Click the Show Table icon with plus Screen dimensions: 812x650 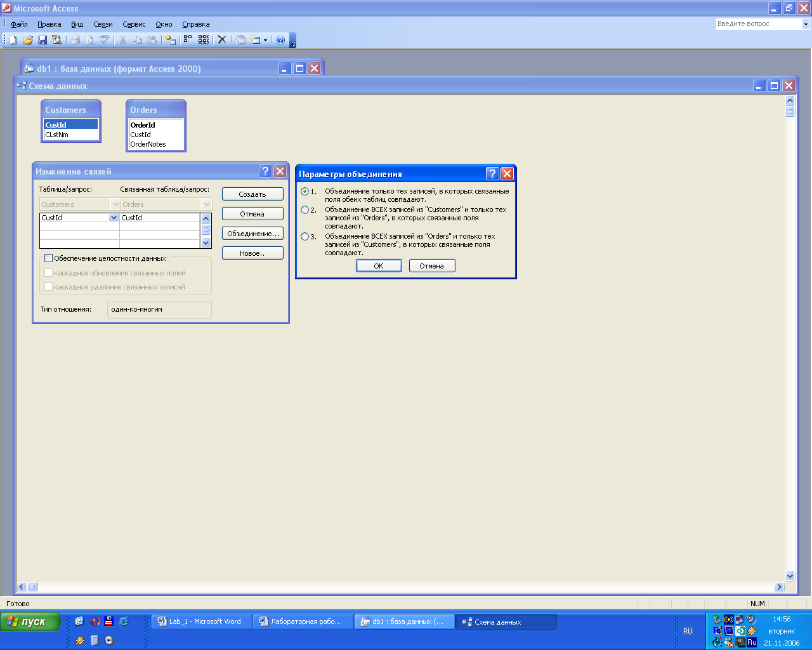click(x=170, y=39)
